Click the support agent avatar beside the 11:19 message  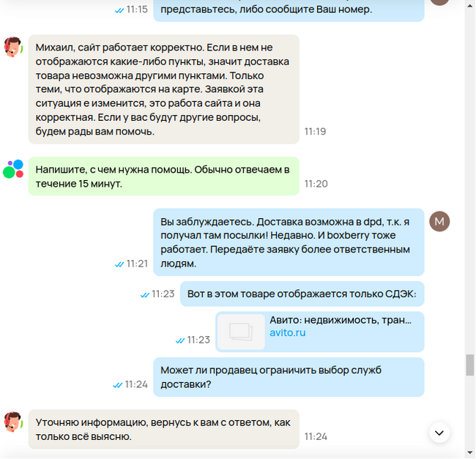coord(13,47)
